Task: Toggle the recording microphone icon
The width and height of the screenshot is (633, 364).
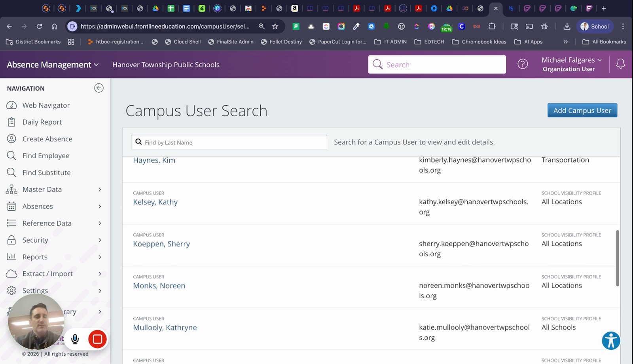Action: pos(75,339)
